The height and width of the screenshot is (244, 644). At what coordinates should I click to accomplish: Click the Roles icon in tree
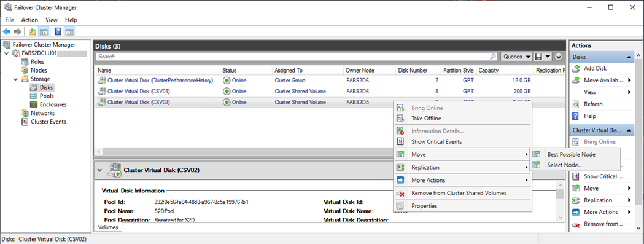click(24, 61)
